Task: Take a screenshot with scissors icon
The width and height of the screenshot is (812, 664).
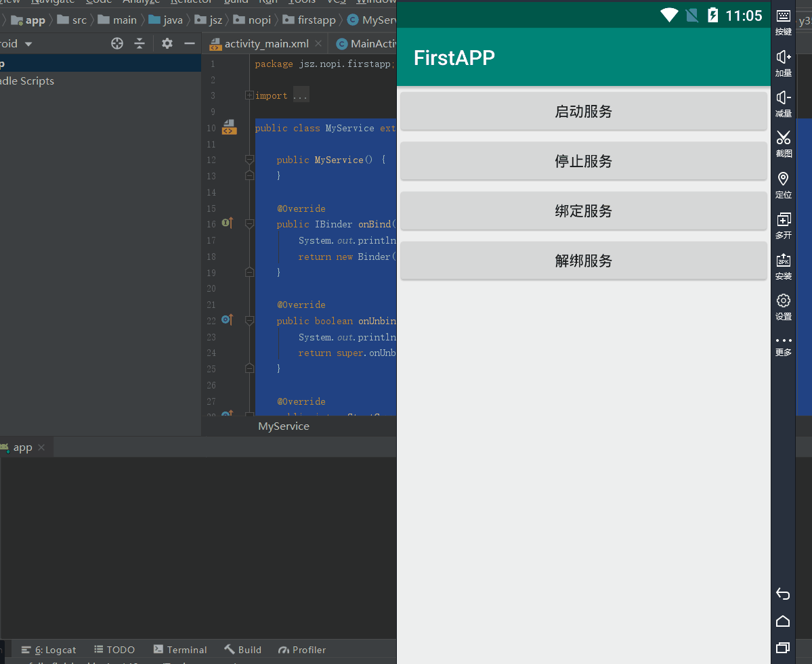Action: coord(783,138)
